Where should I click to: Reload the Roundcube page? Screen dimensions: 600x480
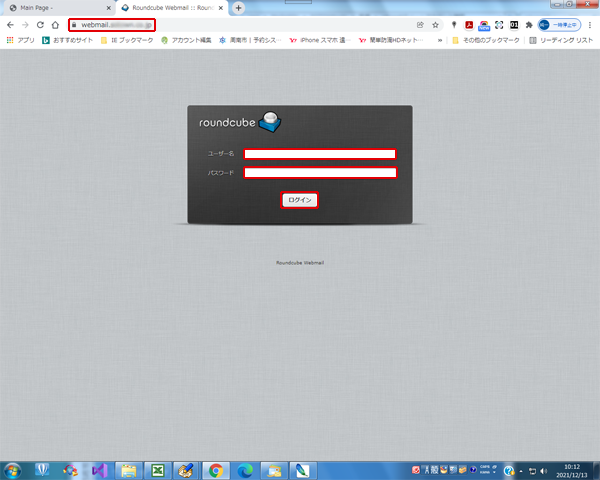[40, 25]
